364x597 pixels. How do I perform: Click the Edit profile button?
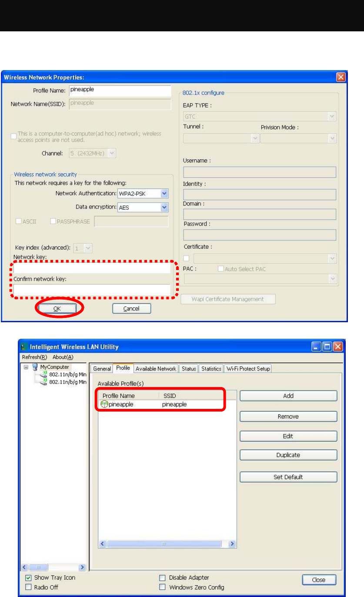[288, 436]
